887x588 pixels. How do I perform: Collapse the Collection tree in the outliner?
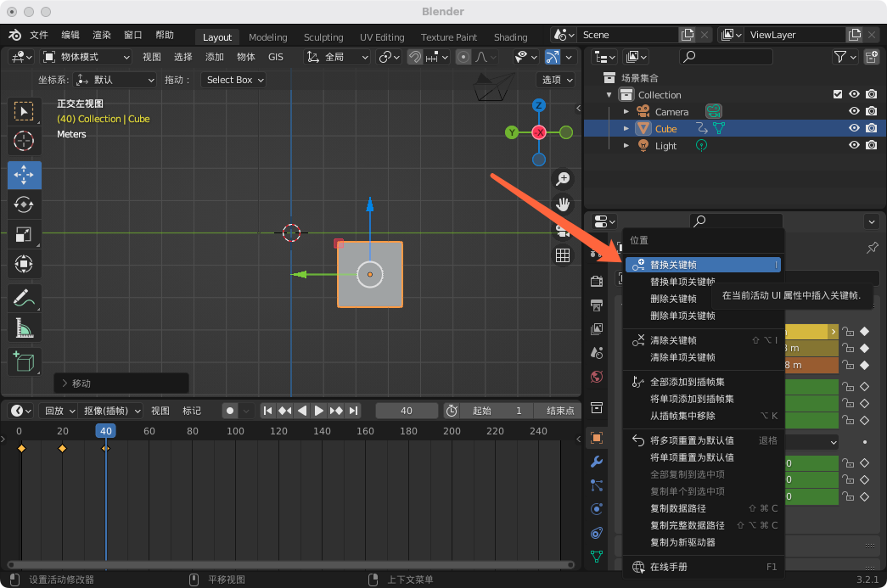(609, 95)
